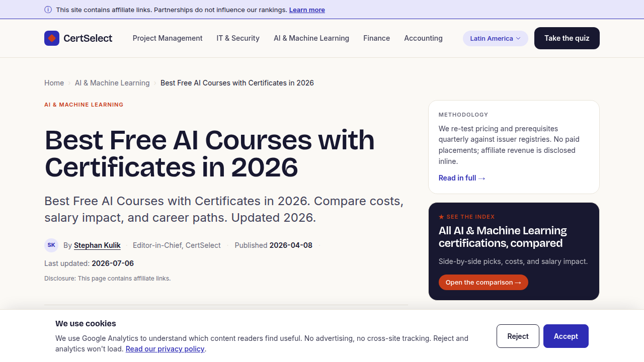
Task: Click the Disclosure affiliate links note
Action: pyautogui.click(x=108, y=279)
